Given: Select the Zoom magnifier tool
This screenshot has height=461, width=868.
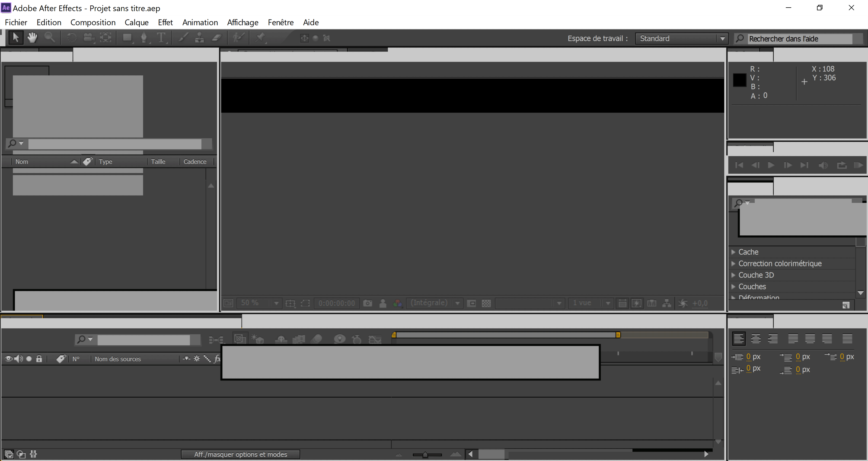Looking at the screenshot, I should point(50,37).
